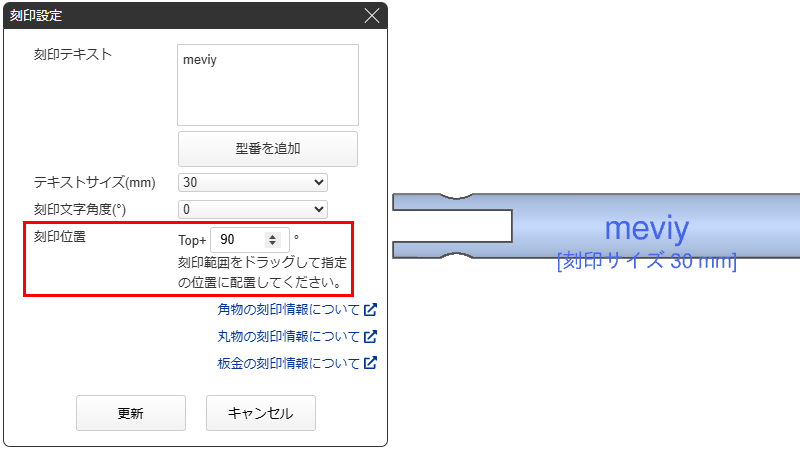800x450 pixels.
Task: Open the 丸物の刻印情報について link
Action: tap(288, 337)
